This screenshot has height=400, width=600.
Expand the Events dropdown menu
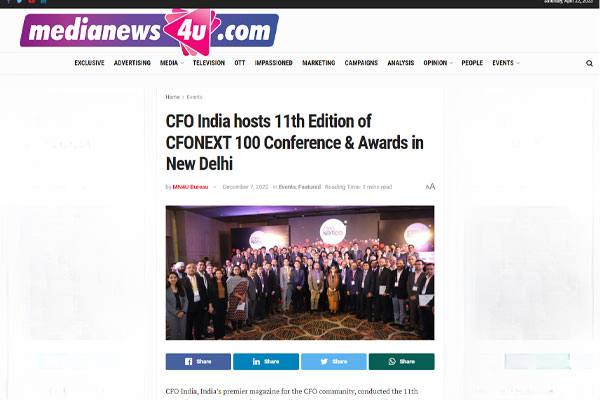pyautogui.click(x=506, y=63)
